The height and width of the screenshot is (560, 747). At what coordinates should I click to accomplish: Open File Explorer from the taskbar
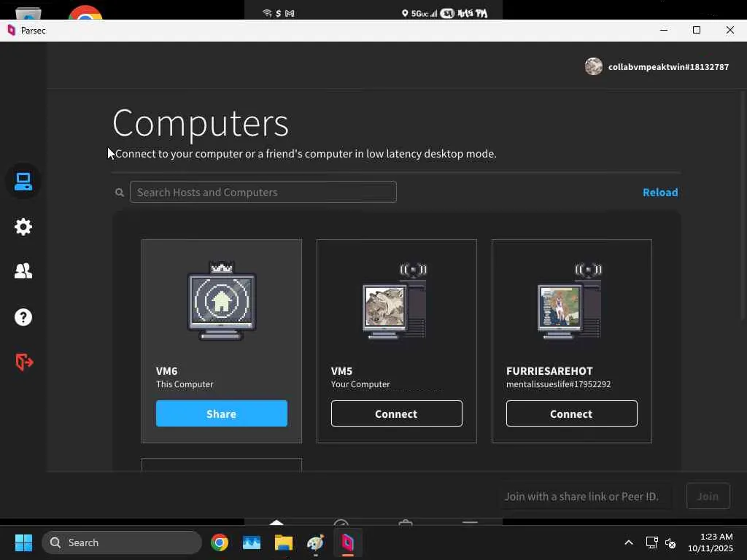[x=284, y=542]
